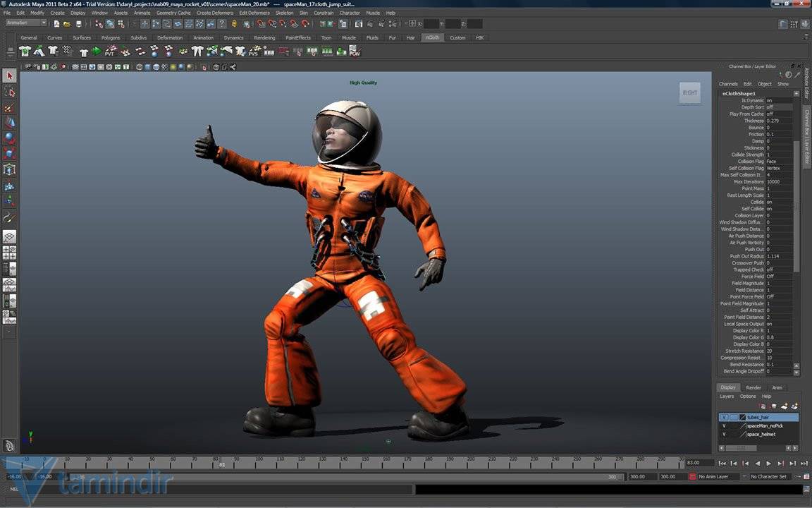Select the arrow Select tool
The image size is (812, 508).
[9, 76]
